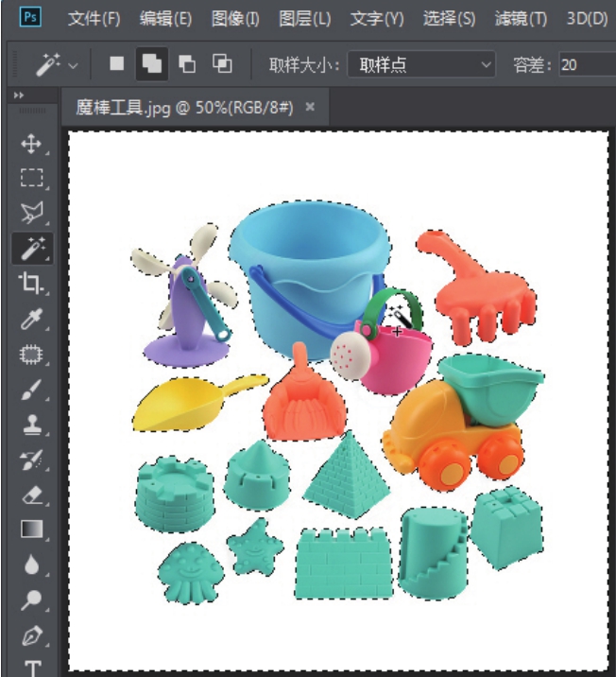Open the 文字(Y) menu

click(x=377, y=19)
